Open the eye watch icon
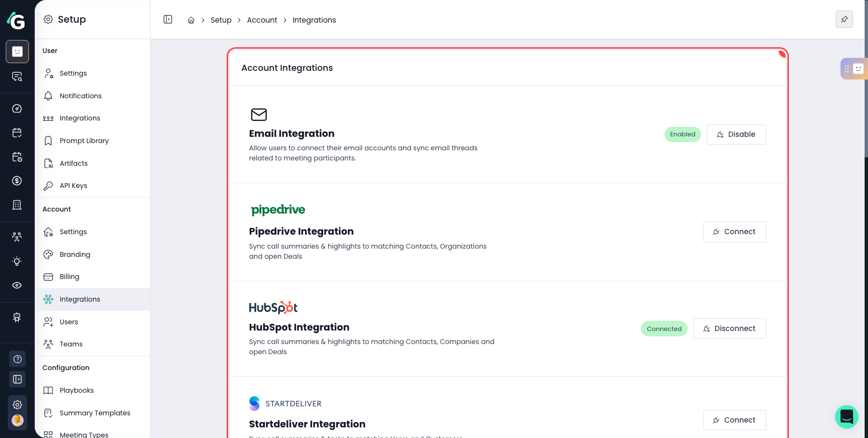 click(17, 285)
